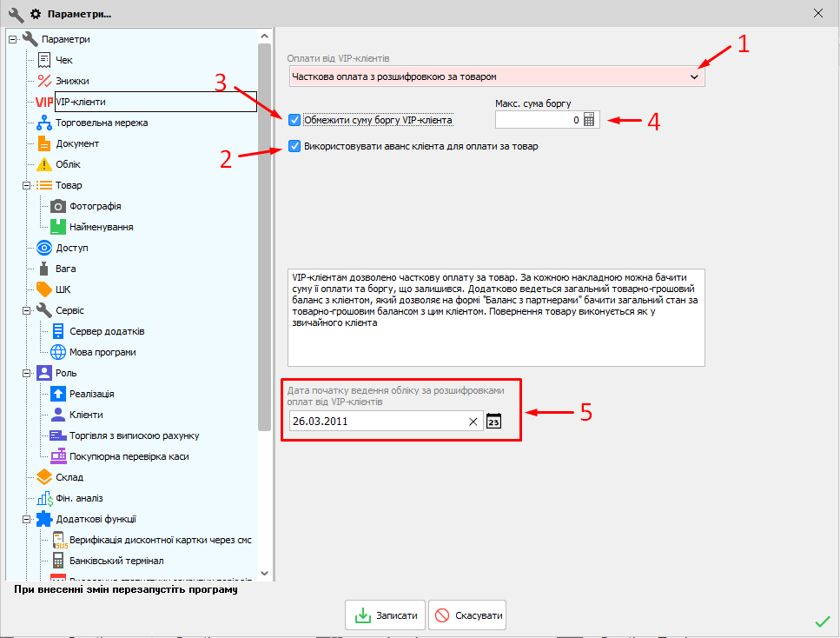Open Торговельна мережа settings section
This screenshot has width=840, height=638.
[101, 123]
